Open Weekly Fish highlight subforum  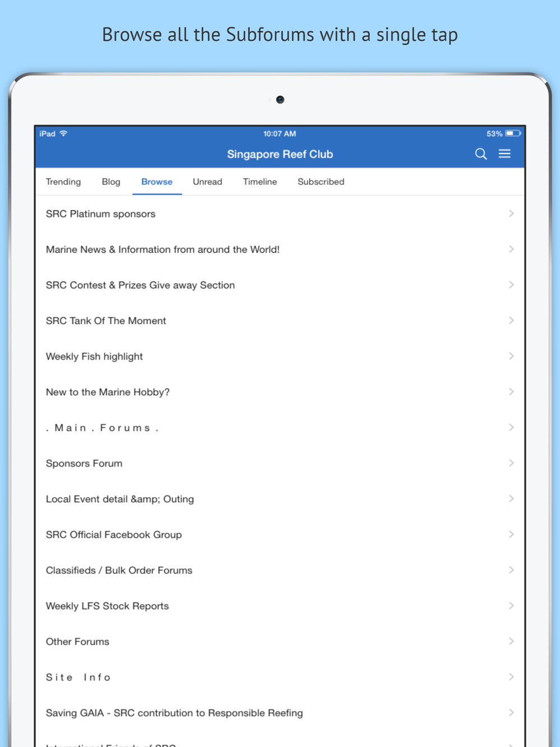pyautogui.click(x=280, y=356)
